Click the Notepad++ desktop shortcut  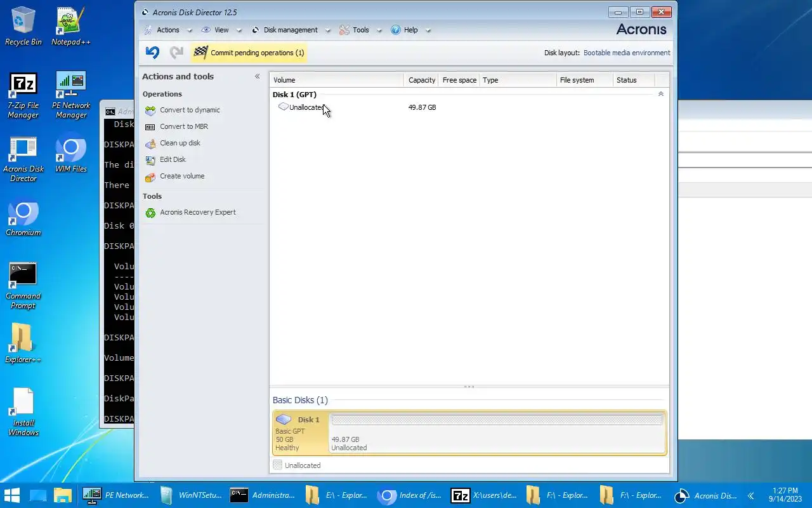pos(71,26)
